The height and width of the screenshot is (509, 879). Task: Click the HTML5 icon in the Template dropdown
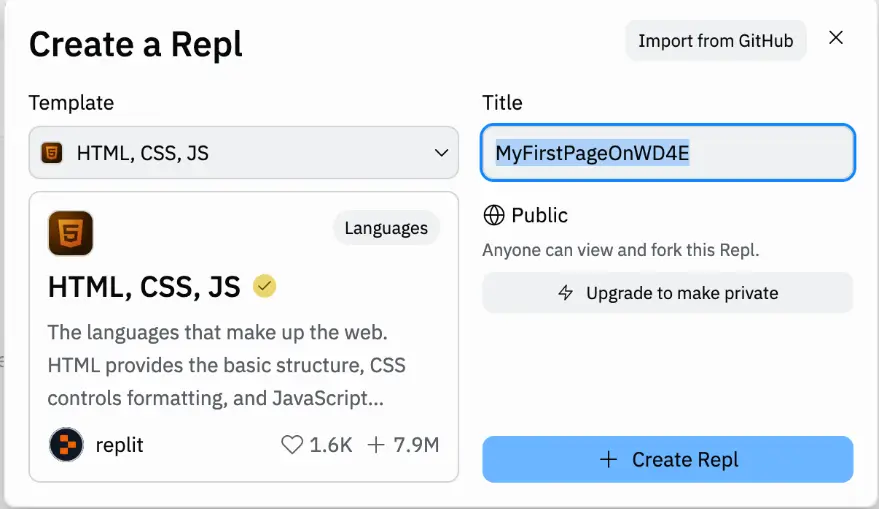tap(52, 152)
